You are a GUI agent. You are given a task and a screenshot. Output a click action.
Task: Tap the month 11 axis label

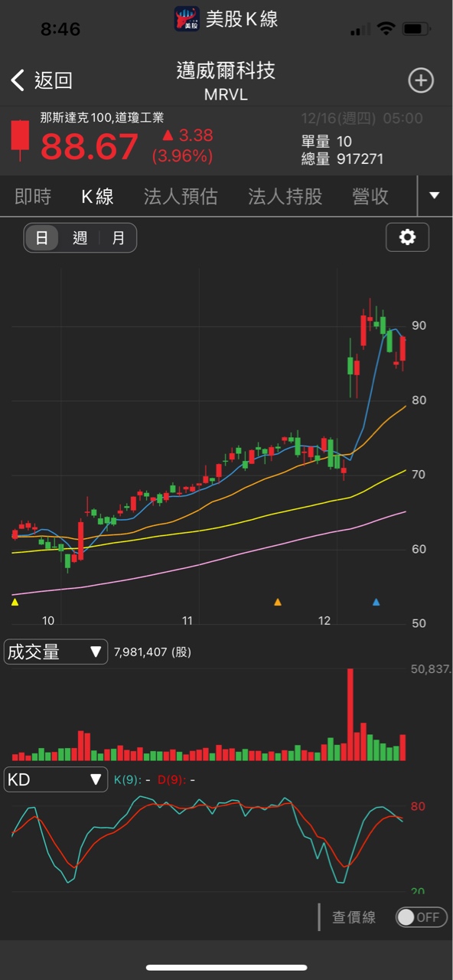point(187,621)
